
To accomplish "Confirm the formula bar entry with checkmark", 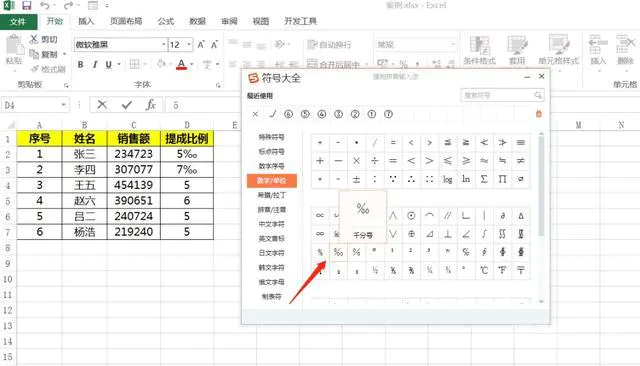I will click(127, 105).
